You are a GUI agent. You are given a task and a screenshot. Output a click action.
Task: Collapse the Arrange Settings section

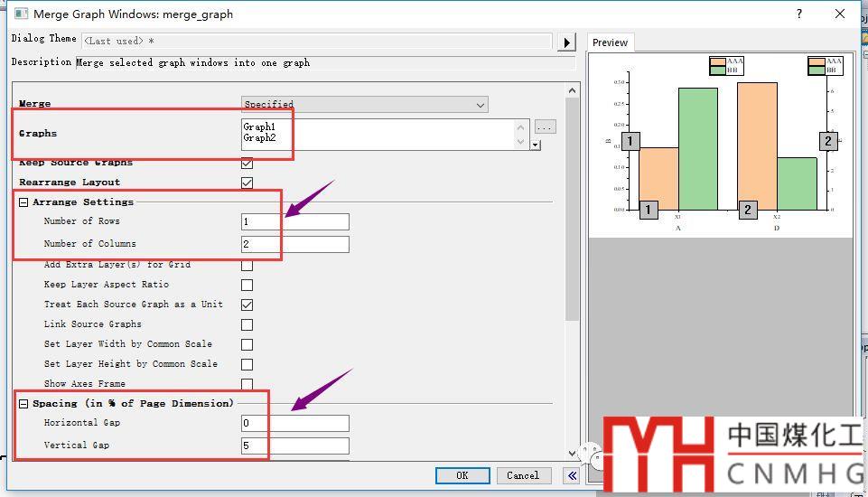[x=23, y=202]
